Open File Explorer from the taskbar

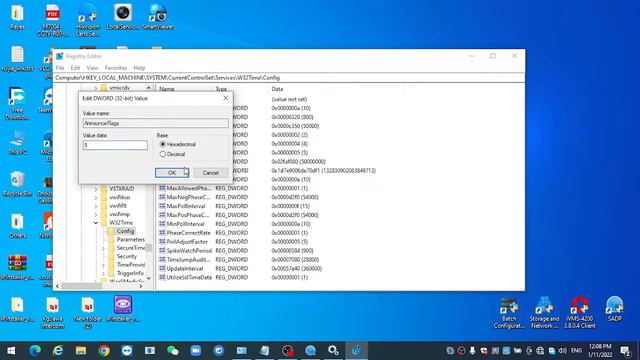coord(81,350)
